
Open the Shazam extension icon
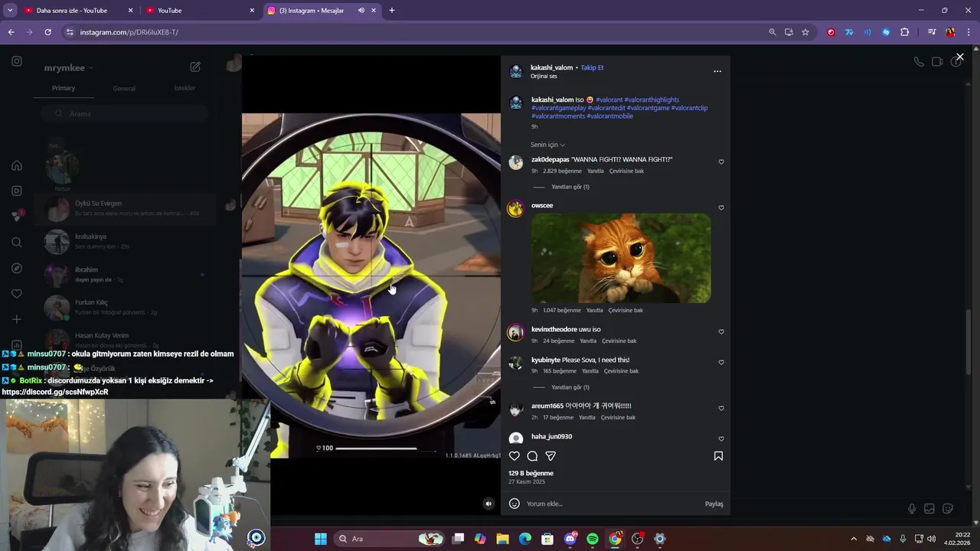click(886, 32)
